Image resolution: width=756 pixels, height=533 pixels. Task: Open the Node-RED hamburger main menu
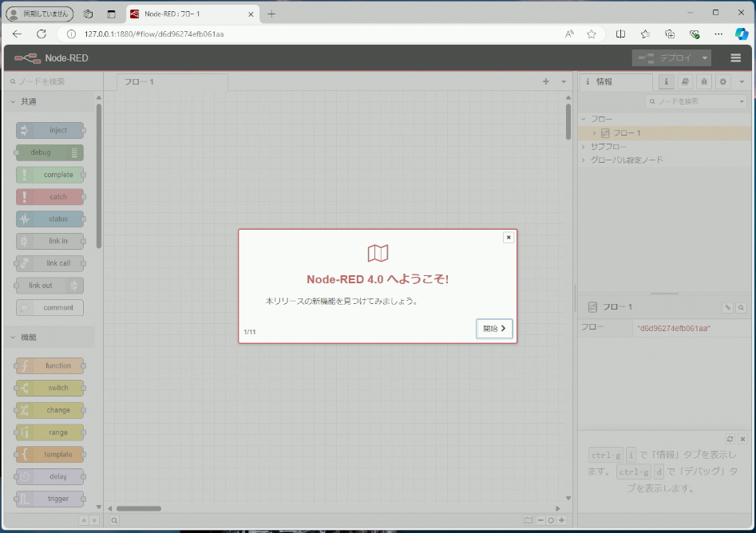pyautogui.click(x=735, y=57)
